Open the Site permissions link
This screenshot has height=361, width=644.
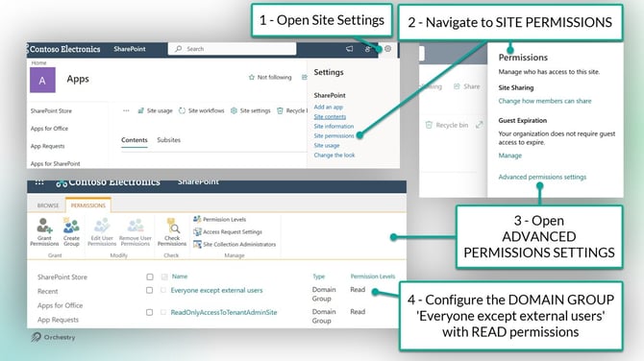click(x=334, y=135)
